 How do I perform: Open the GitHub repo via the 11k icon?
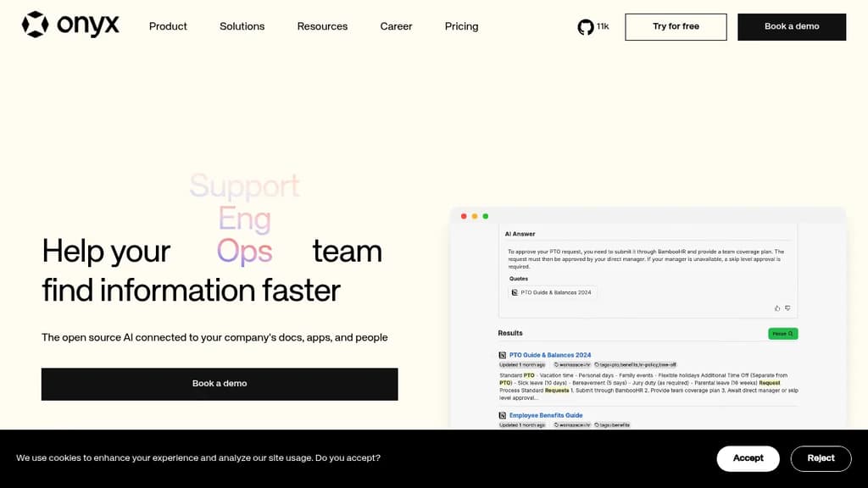coord(584,26)
